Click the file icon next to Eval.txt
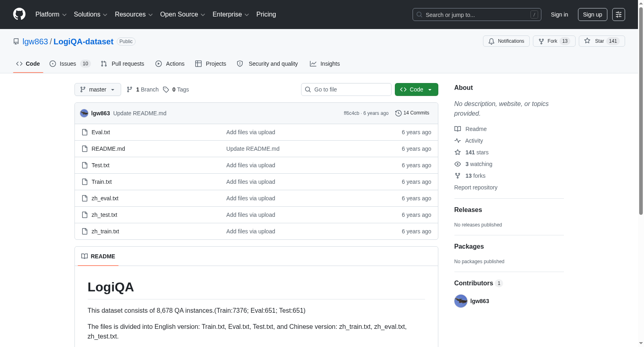This screenshot has height=347, width=644. pyautogui.click(x=85, y=132)
